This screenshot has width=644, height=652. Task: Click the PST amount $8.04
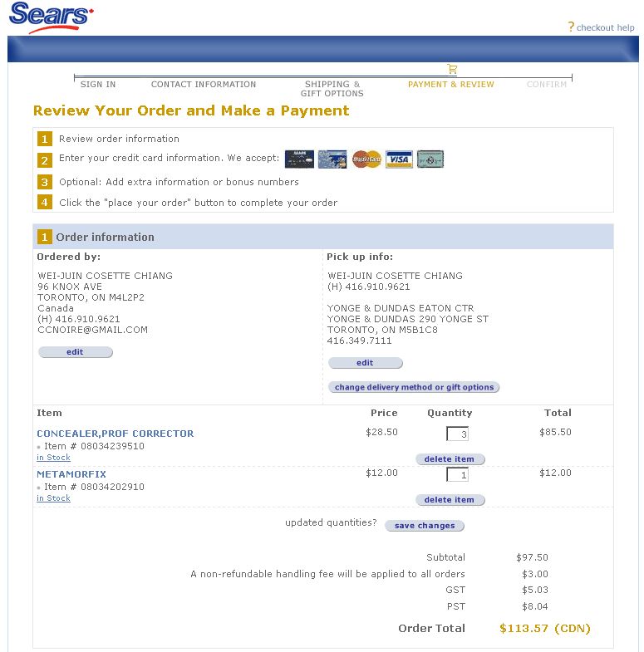[535, 606]
